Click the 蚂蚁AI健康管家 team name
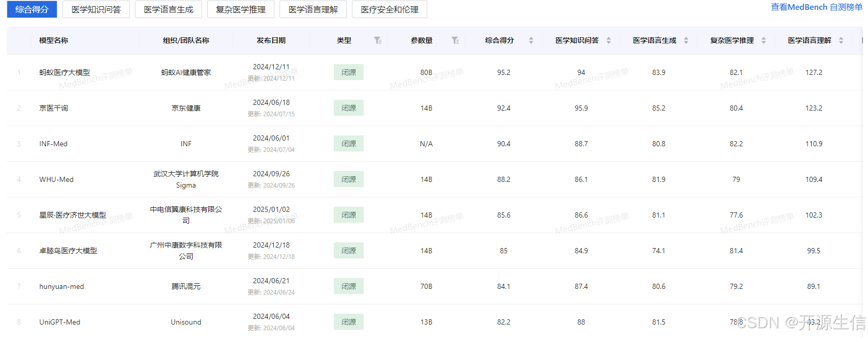The height and width of the screenshot is (338, 868). tap(186, 72)
